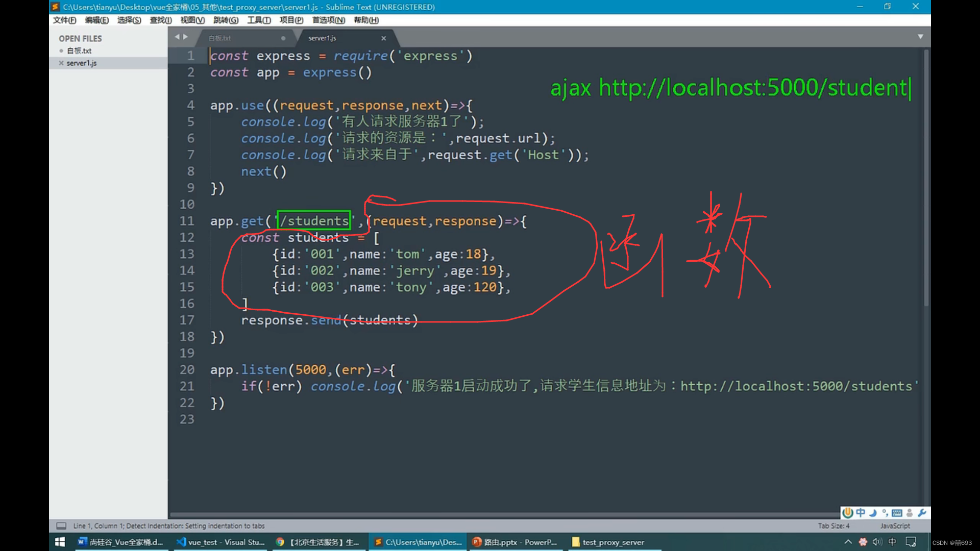Click the taskbar volume speaker icon
980x551 pixels.
tap(877, 542)
